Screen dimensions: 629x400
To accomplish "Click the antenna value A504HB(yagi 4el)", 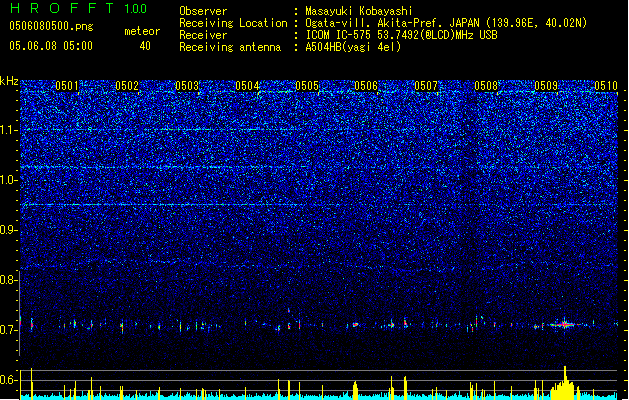I will (x=353, y=47).
